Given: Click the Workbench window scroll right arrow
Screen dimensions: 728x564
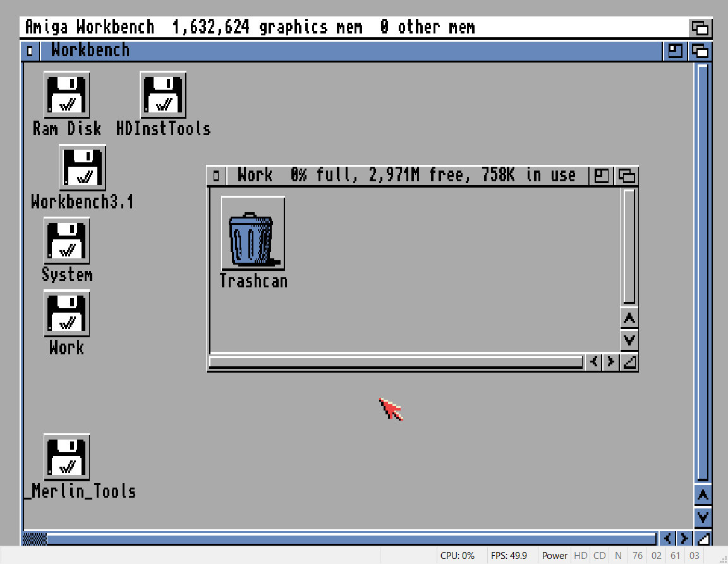Looking at the screenshot, I should coord(684,539).
